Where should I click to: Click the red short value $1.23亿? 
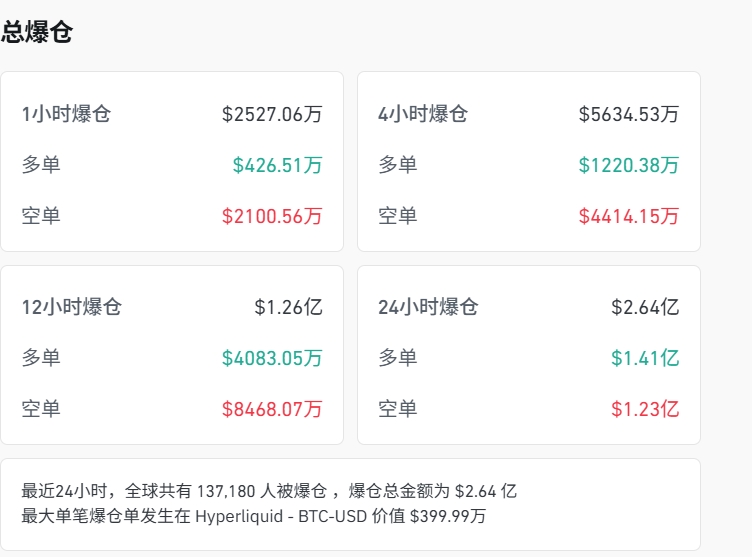coord(645,409)
